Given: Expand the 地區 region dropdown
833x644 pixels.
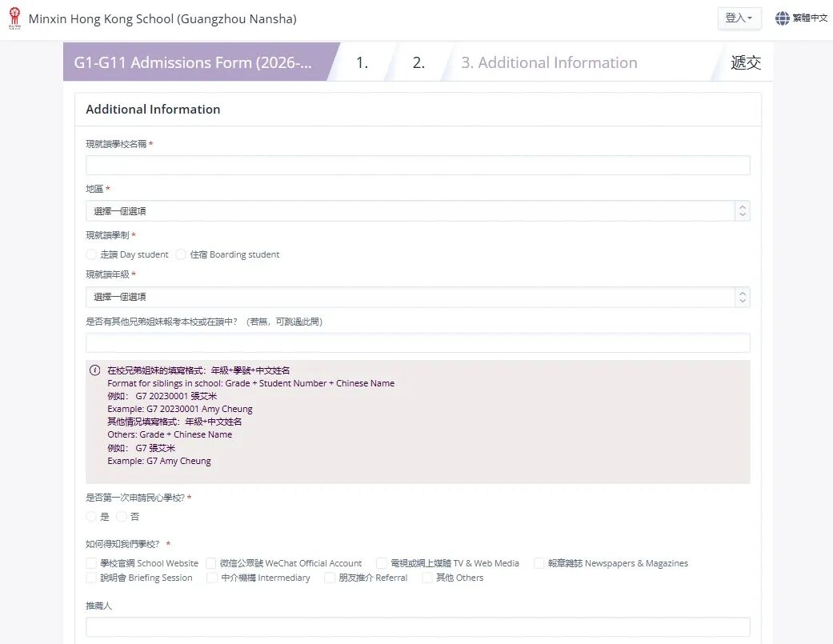Looking at the screenshot, I should [x=418, y=211].
